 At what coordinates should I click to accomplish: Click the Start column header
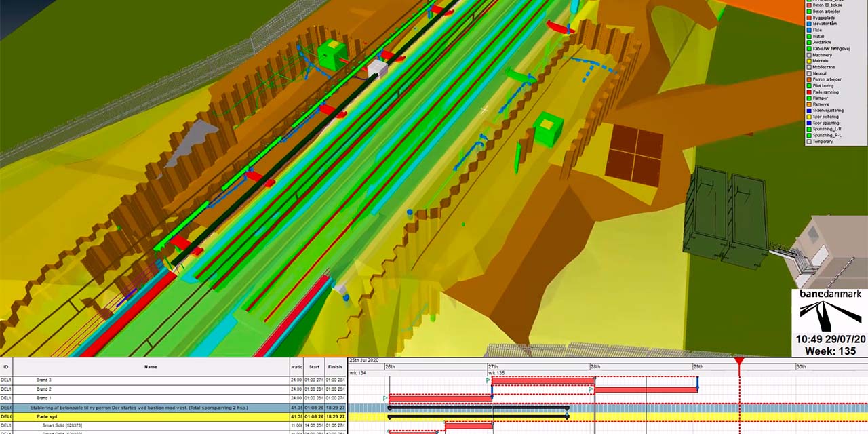coord(314,367)
